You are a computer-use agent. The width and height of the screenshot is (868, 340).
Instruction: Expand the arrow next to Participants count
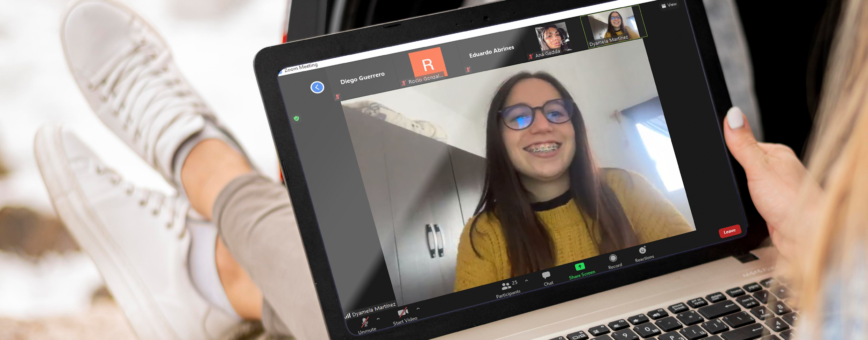[x=527, y=280]
